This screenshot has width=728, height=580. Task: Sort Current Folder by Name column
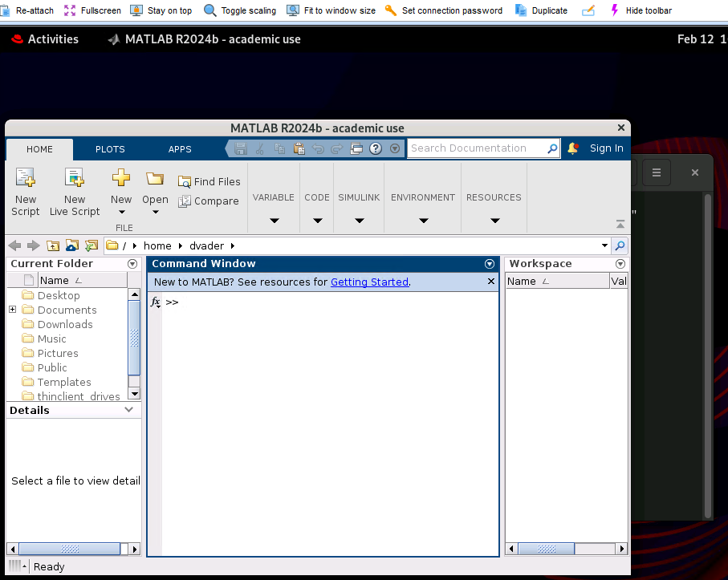pyautogui.click(x=82, y=280)
